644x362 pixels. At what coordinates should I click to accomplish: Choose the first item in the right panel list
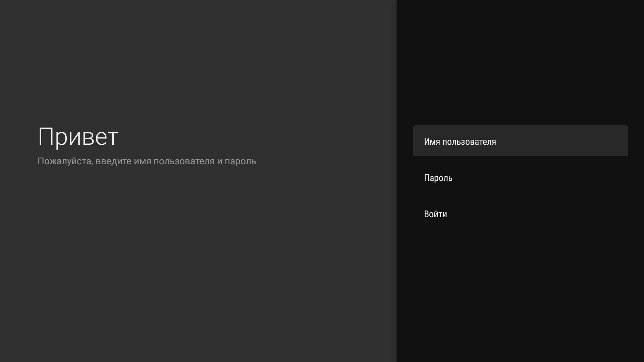pos(520,141)
